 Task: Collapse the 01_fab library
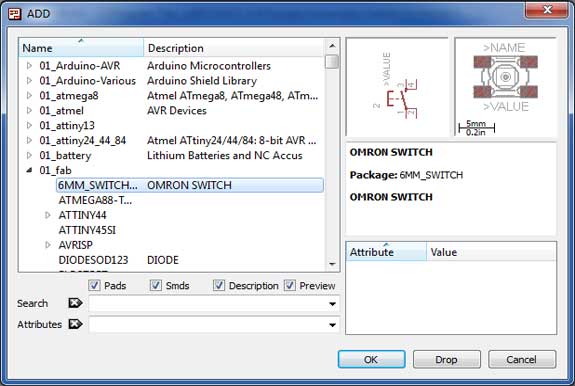point(29,170)
